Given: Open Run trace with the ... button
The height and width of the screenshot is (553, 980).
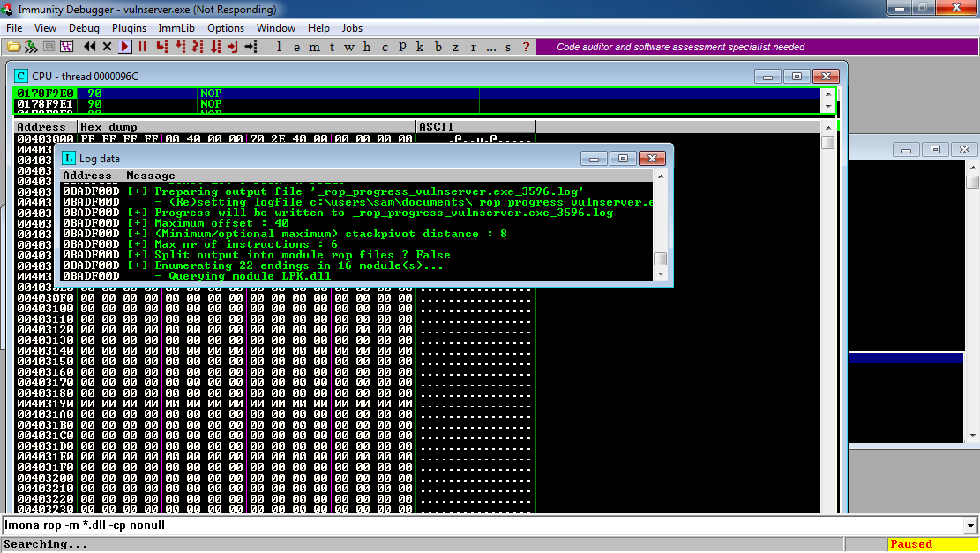Looking at the screenshot, I should tap(491, 47).
